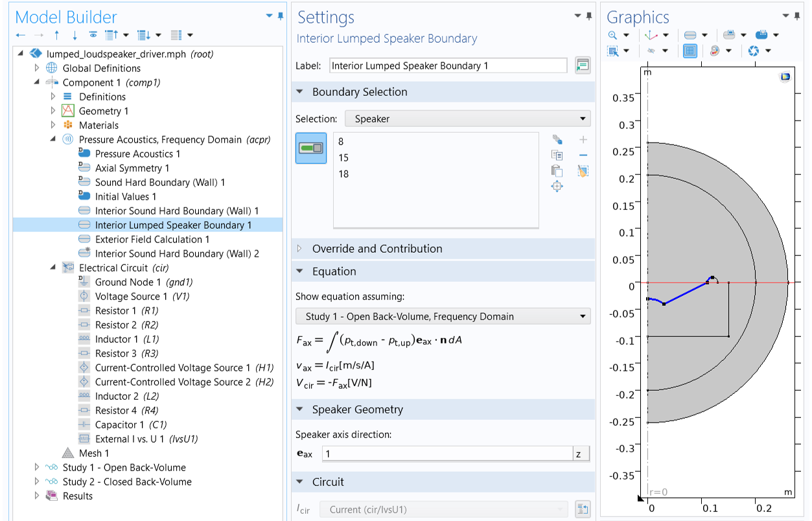Screen dimensions: 812x521
Task: Click the Zoom Extents magnifier icon in Graphics
Action: click(x=612, y=35)
